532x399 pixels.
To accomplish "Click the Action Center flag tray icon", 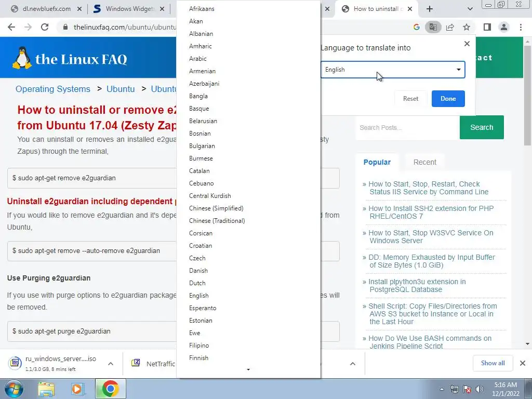I will (467, 389).
